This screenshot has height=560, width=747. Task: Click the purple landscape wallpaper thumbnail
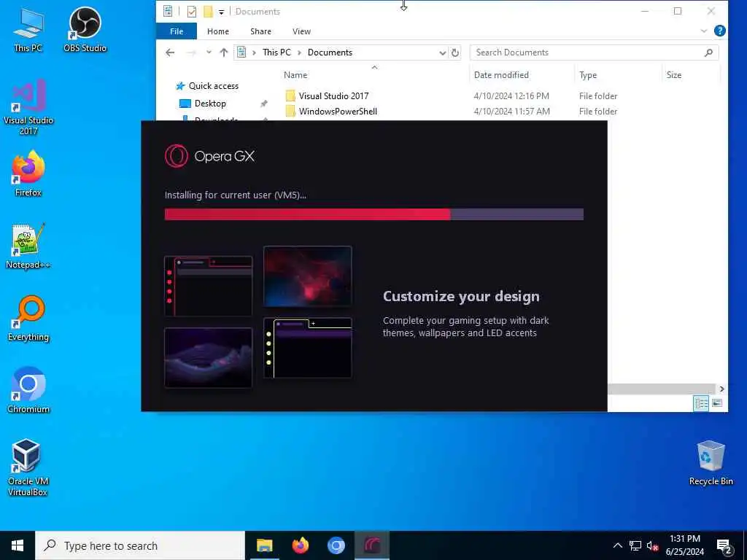tap(208, 357)
